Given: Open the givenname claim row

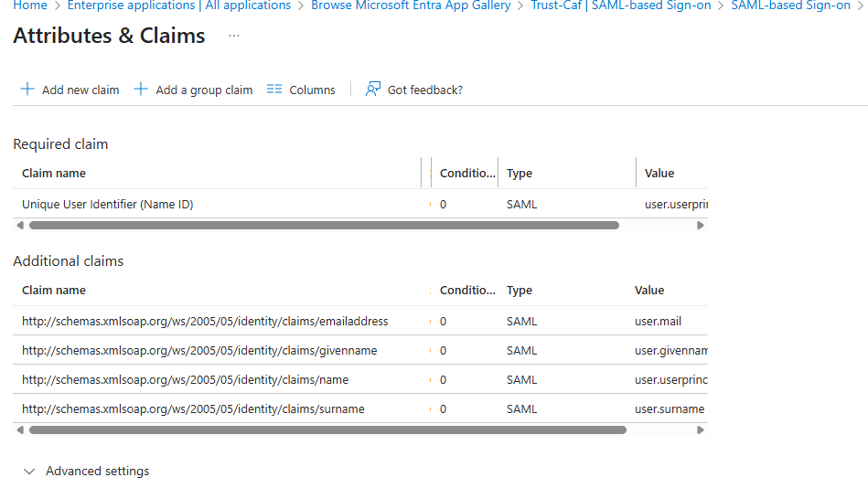Looking at the screenshot, I should [360, 350].
